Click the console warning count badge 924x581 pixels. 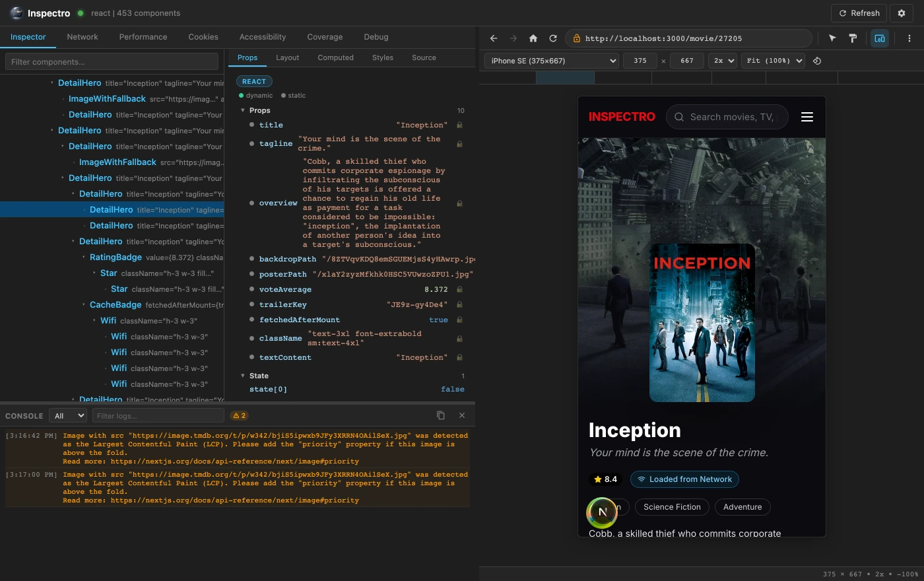(239, 415)
